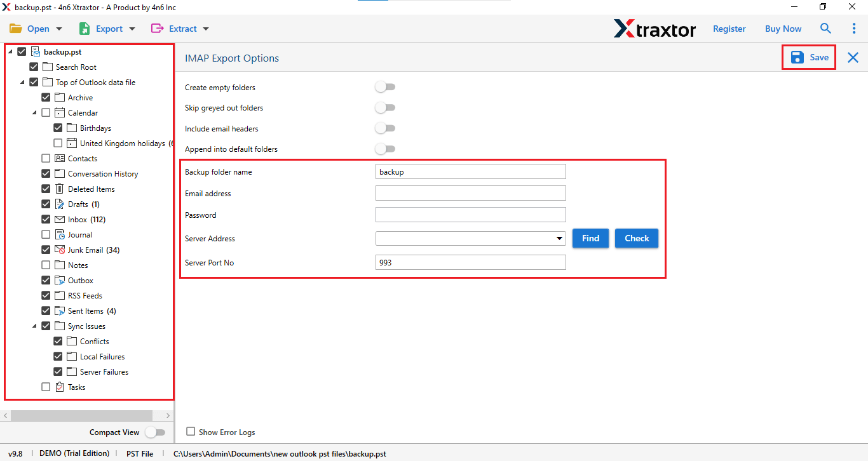Select Buy Now in the top bar
The height and width of the screenshot is (461, 868).
[782, 28]
